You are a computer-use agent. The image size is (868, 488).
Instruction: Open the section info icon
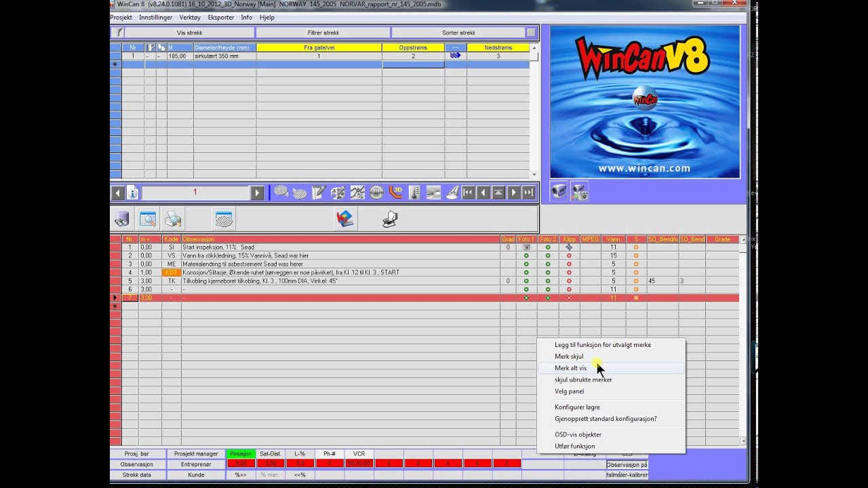click(133, 193)
